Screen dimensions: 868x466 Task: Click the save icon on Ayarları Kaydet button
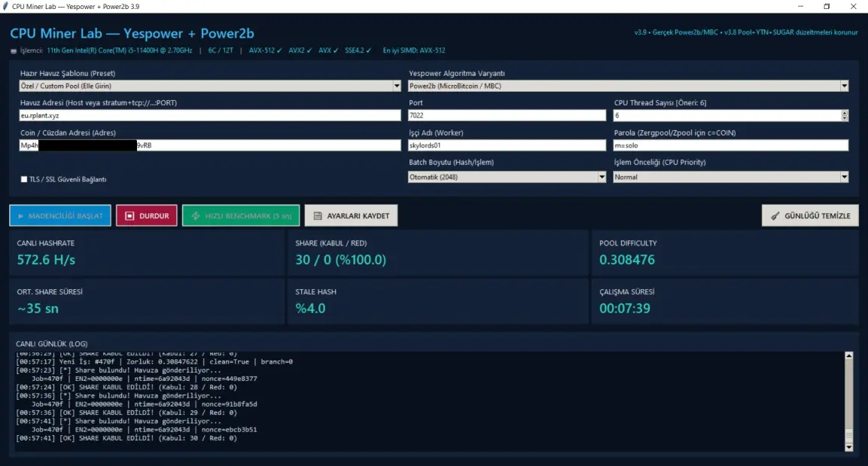tap(318, 216)
